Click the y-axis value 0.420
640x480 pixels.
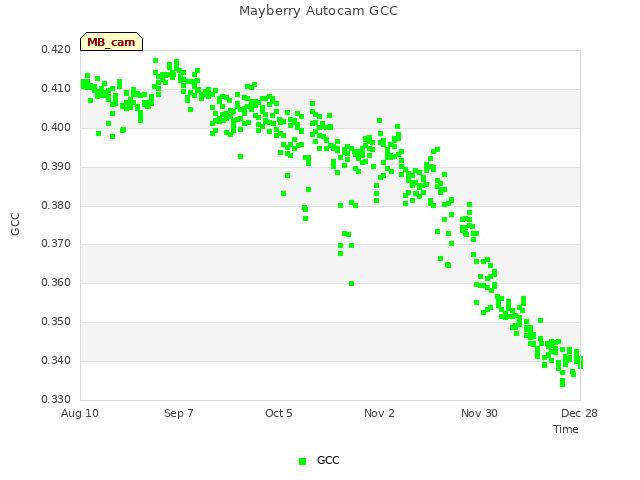(x=56, y=49)
